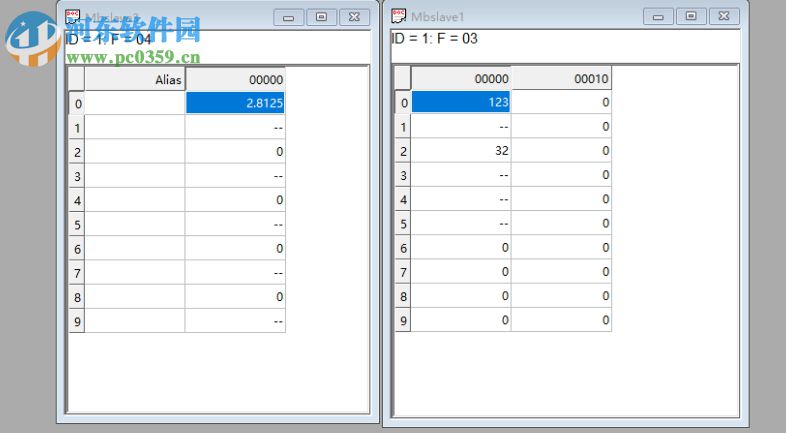Click row header 3 in Mbslave1
Viewport: 786px width, 433px height.
click(x=403, y=175)
